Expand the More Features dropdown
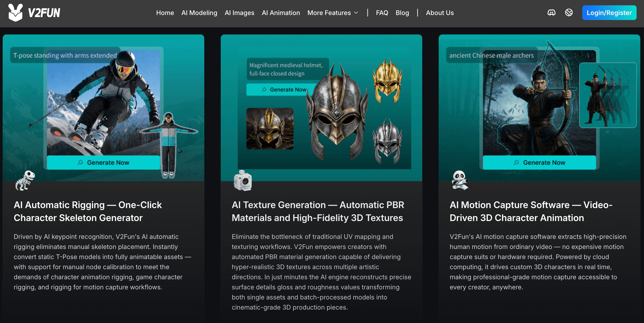 pyautogui.click(x=333, y=13)
